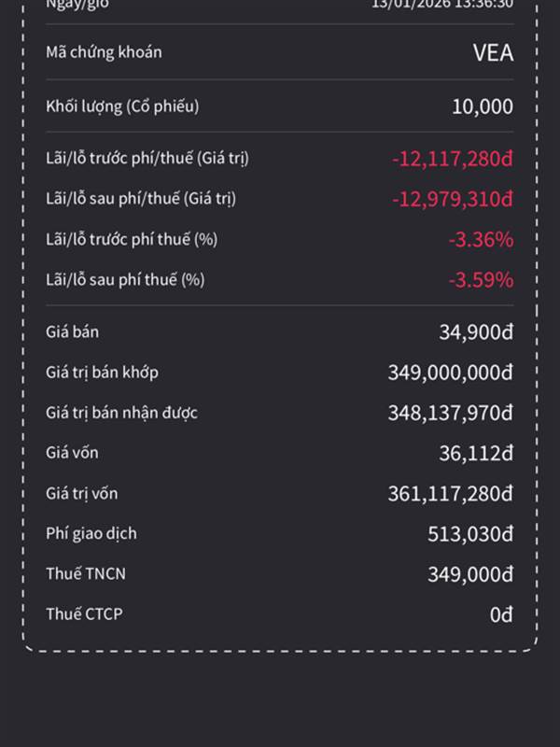
Task: Select the Mã chứng khoán label
Action: coord(104,52)
